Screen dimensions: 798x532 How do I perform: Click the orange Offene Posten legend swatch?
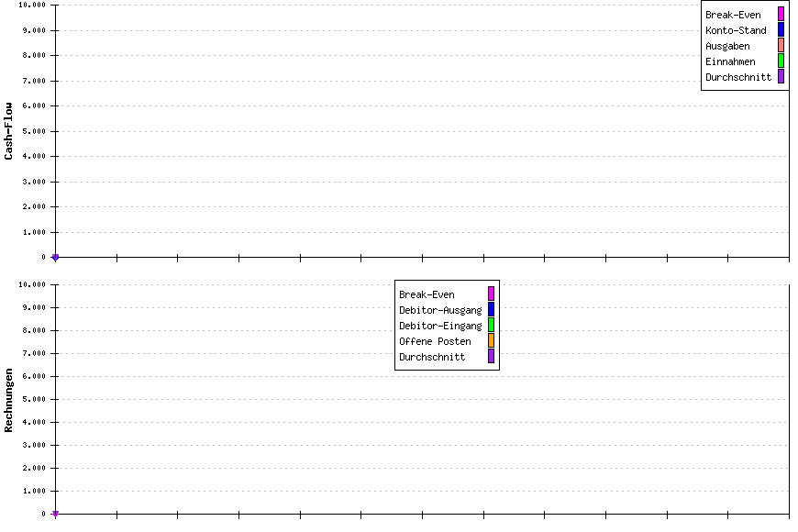(491, 340)
